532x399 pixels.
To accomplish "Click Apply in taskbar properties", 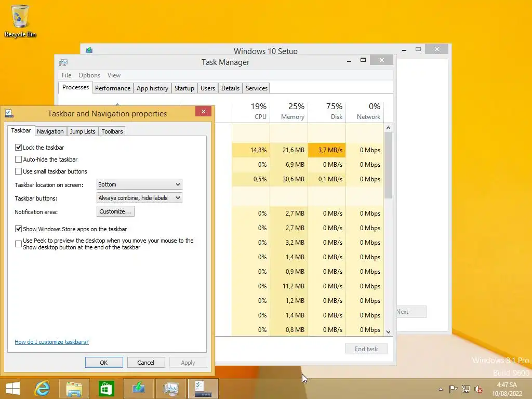I will 188,362.
